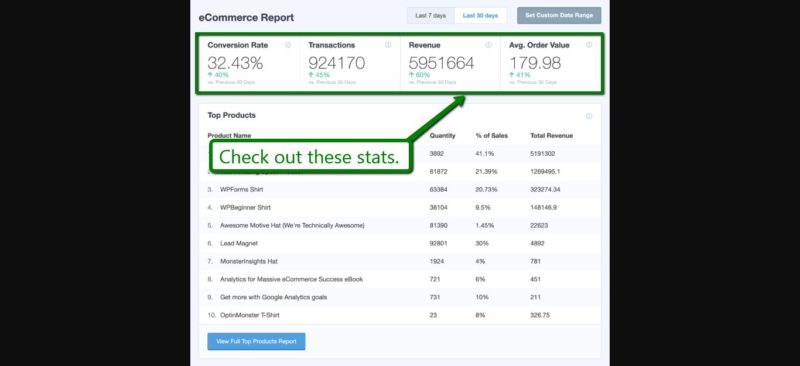This screenshot has width=800, height=366.
Task: Click total revenue cell 323274.34
Action: pyautogui.click(x=545, y=189)
